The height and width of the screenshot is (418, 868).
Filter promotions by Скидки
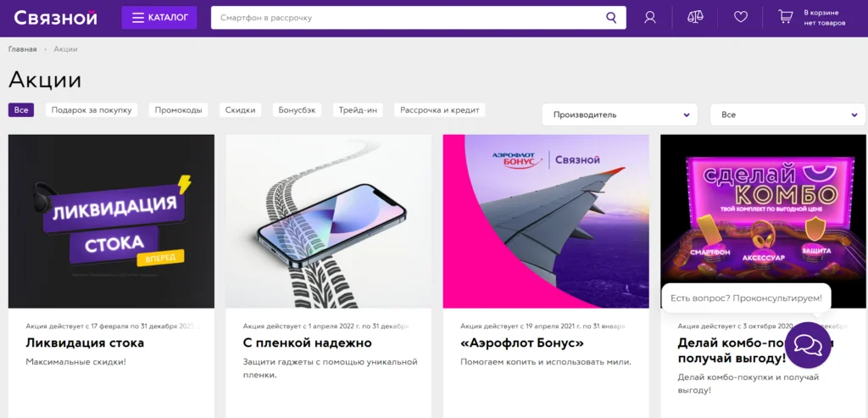pyautogui.click(x=240, y=110)
